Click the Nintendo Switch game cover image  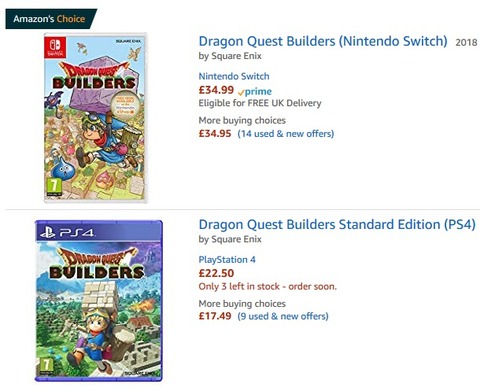(x=95, y=118)
